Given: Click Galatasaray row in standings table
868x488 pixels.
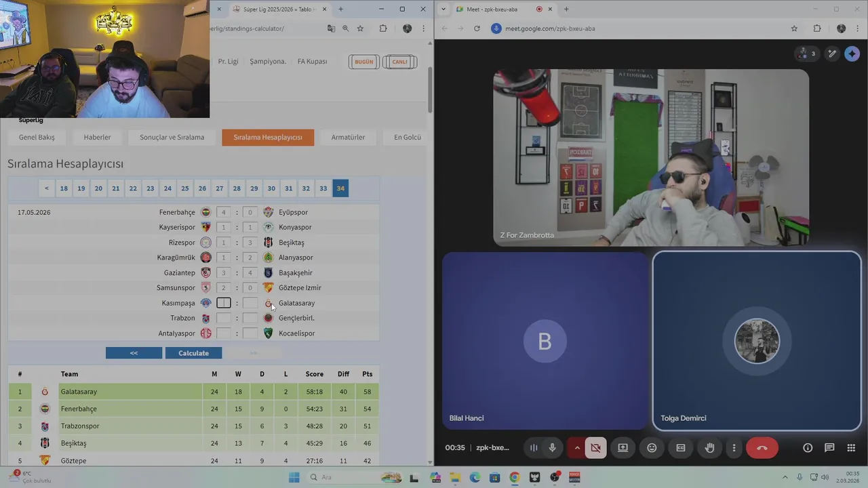Looking at the screenshot, I should 193,392.
